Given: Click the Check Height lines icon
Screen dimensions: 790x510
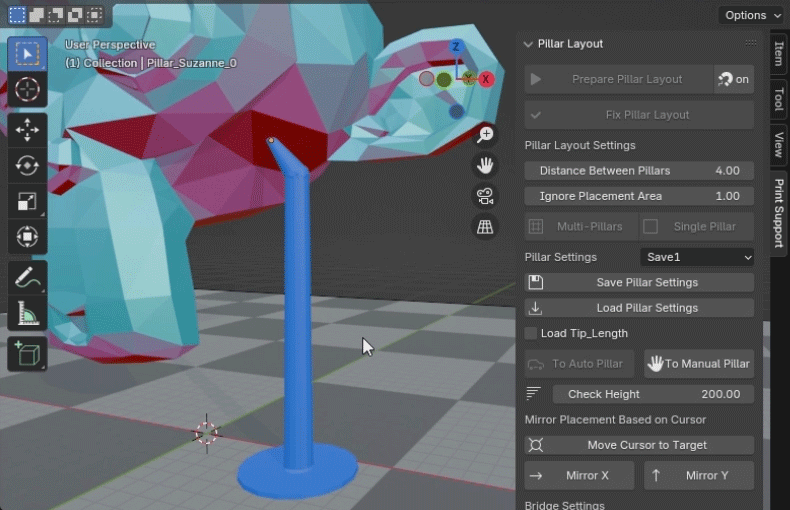Looking at the screenshot, I should (534, 394).
